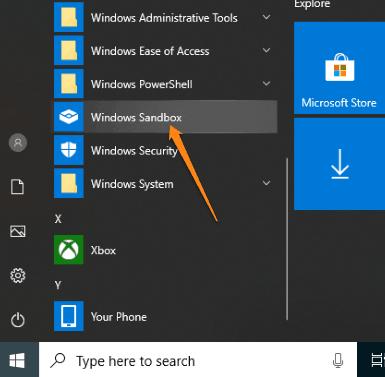Open the Microsoft Store tile
The image size is (385, 377).
tap(339, 68)
